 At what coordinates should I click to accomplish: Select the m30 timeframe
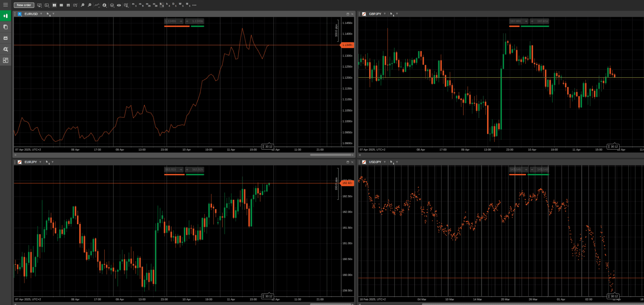[x=155, y=5]
